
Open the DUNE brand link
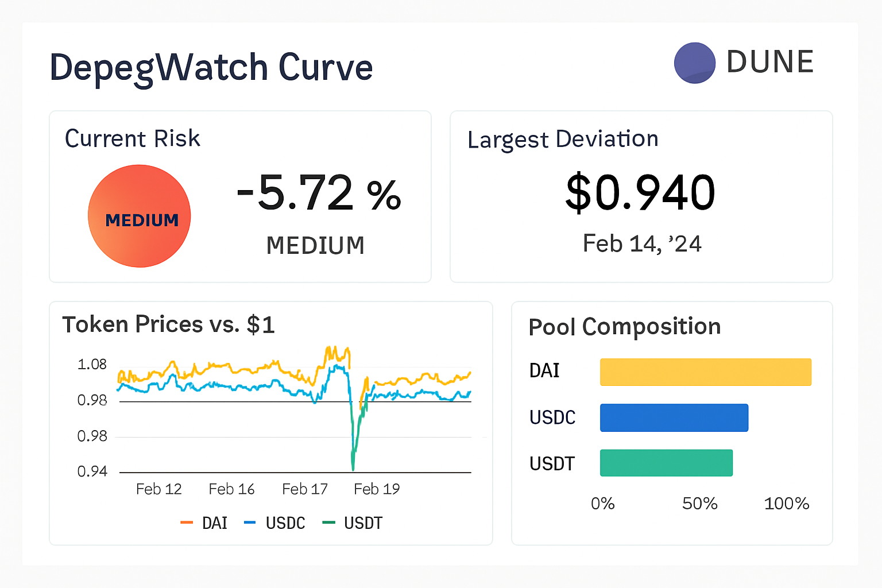point(769,62)
